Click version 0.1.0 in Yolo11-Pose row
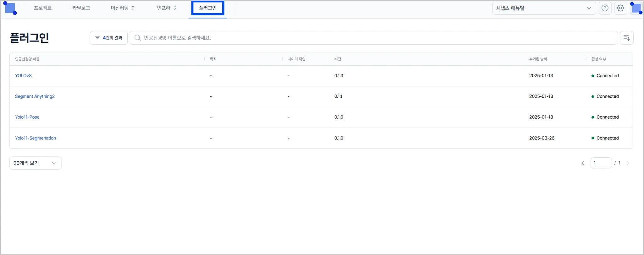Screen dimensions: 644x255 339,117
